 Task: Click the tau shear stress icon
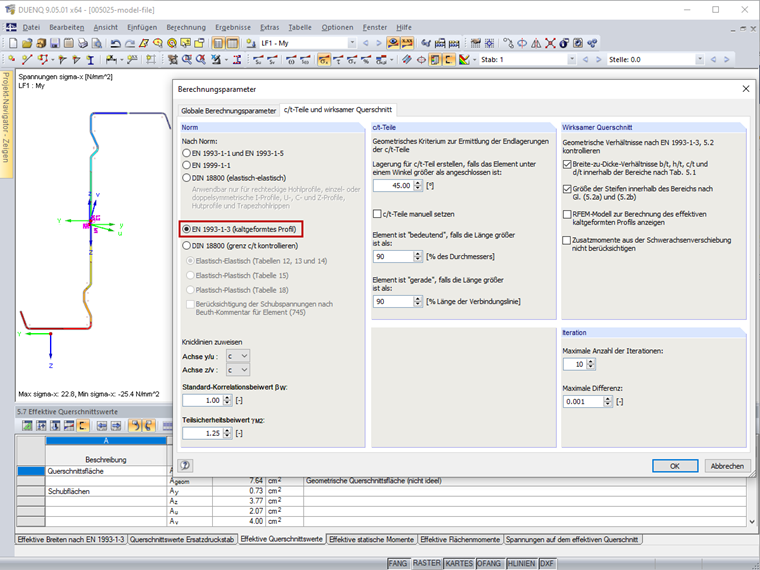pyautogui.click(x=338, y=59)
